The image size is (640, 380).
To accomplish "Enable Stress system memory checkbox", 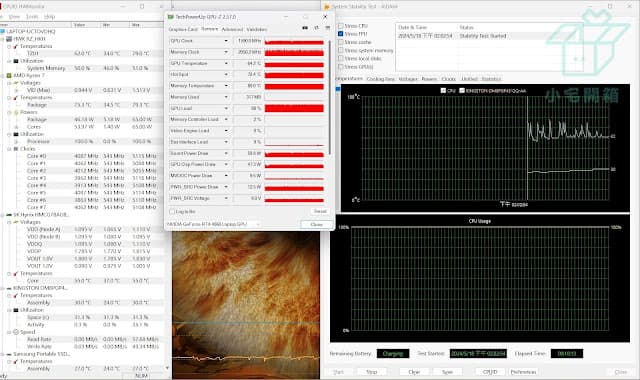I will [x=340, y=50].
